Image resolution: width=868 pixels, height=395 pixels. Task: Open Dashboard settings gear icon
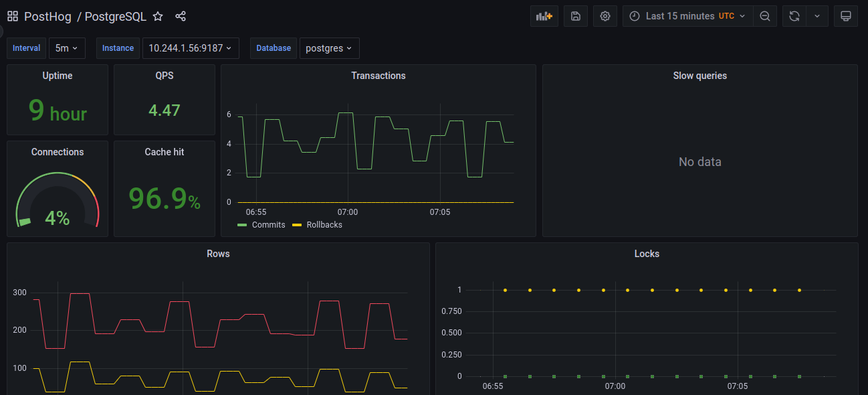click(605, 15)
